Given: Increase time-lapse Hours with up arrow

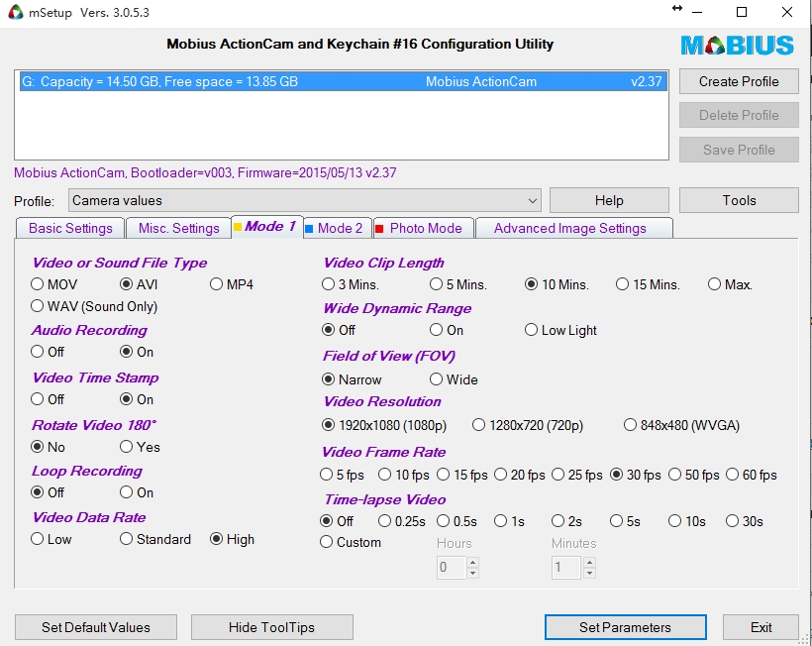Looking at the screenshot, I should click(x=472, y=563).
